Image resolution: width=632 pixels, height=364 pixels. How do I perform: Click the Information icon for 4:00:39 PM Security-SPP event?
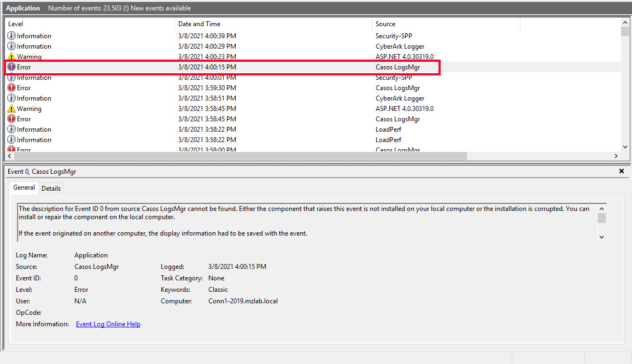coord(11,36)
